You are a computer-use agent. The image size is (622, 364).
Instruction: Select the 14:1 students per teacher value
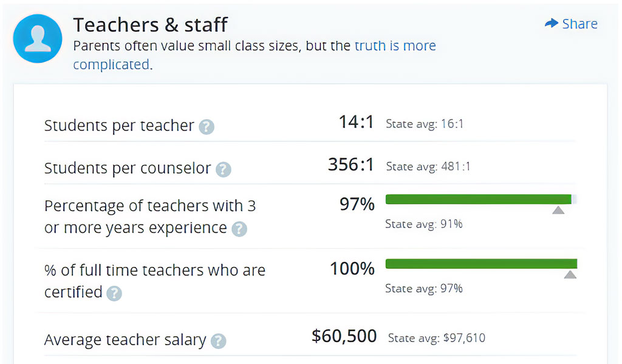pyautogui.click(x=357, y=123)
